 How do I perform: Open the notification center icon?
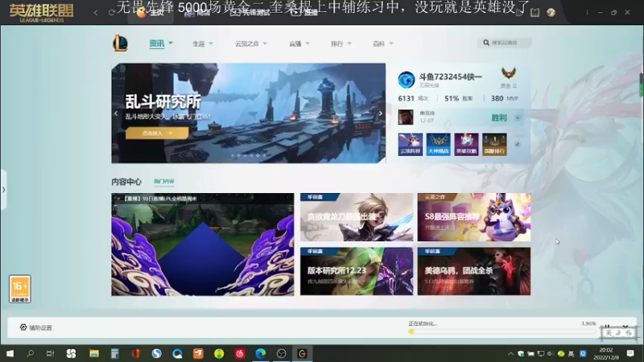pyautogui.click(x=630, y=353)
